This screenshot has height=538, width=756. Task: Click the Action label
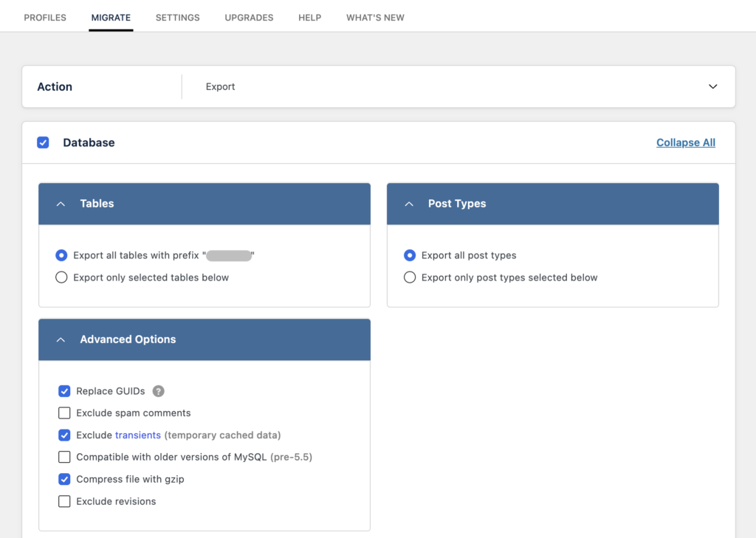[x=55, y=87]
